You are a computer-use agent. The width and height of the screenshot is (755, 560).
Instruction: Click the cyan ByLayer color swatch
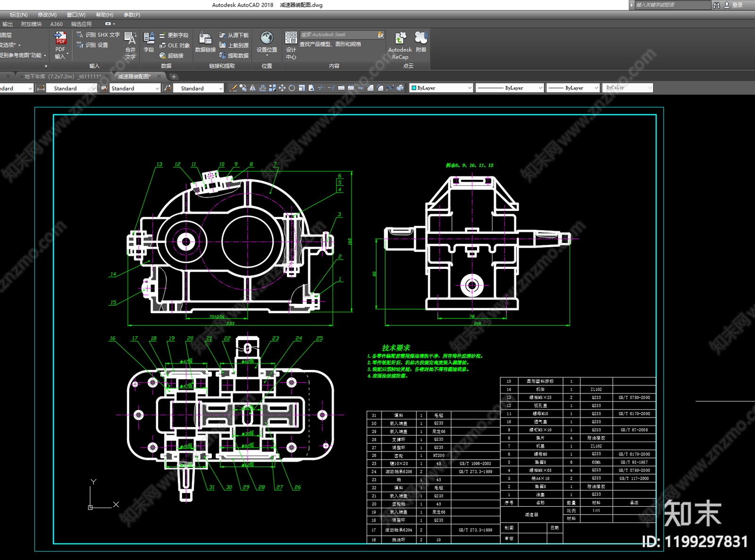point(414,88)
